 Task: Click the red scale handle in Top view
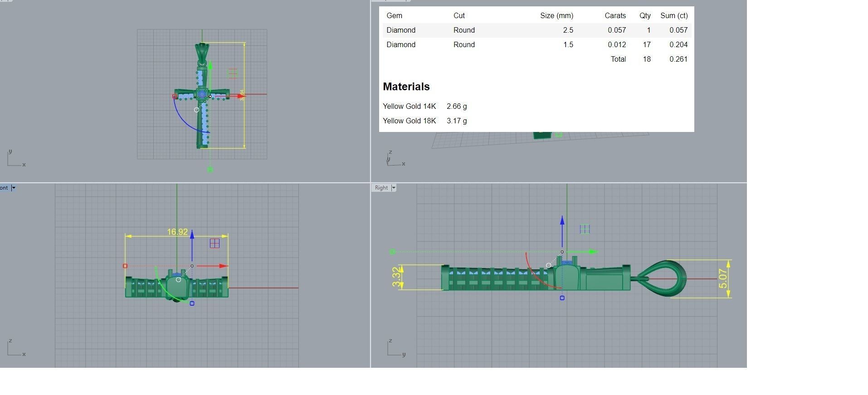click(175, 96)
